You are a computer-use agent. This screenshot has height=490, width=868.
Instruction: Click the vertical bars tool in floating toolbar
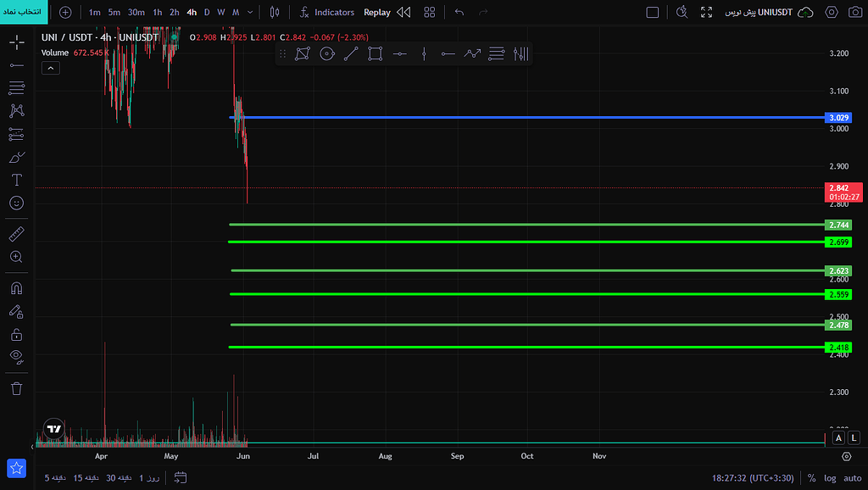tap(521, 53)
